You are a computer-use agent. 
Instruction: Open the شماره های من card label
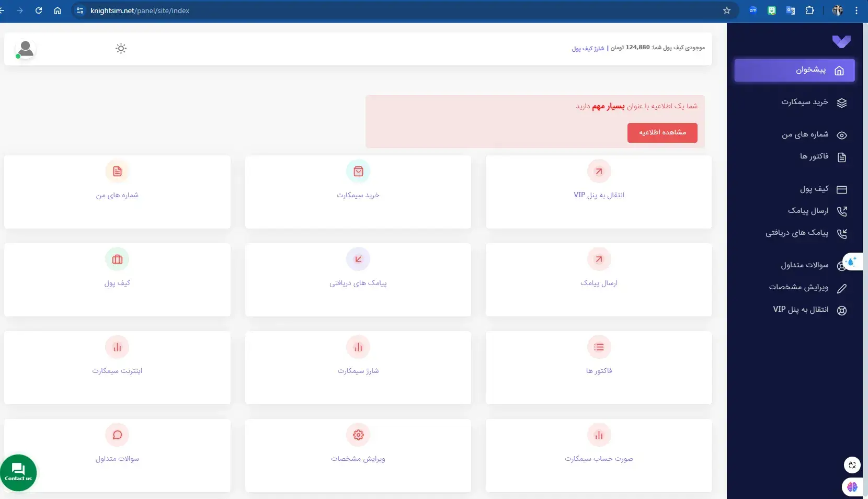click(117, 195)
